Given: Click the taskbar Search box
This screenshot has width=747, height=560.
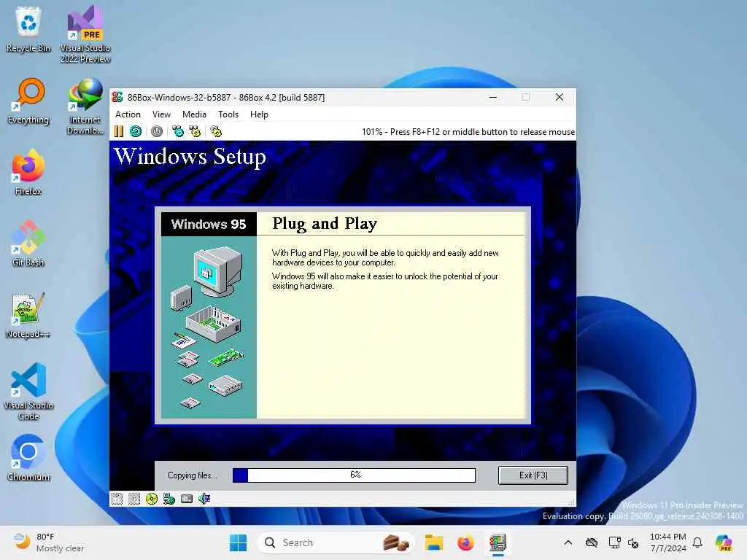Looking at the screenshot, I should 335,542.
